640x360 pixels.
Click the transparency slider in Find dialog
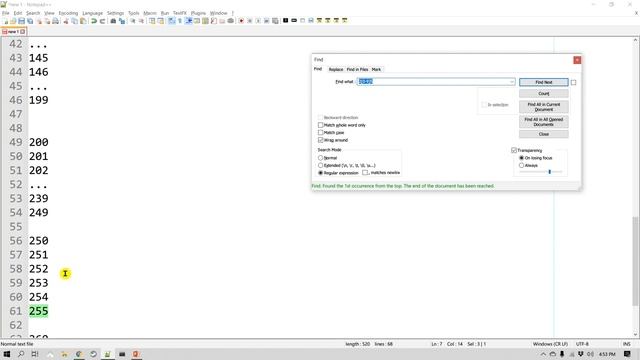point(540,172)
